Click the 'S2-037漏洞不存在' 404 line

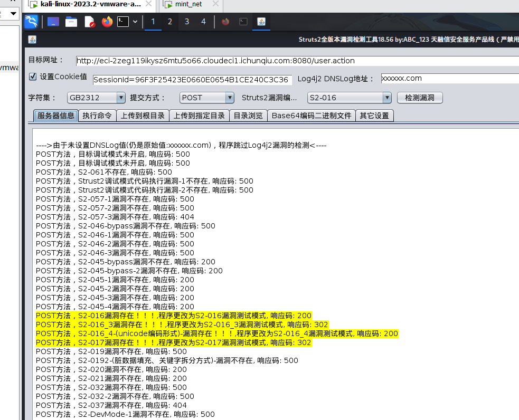111,405
